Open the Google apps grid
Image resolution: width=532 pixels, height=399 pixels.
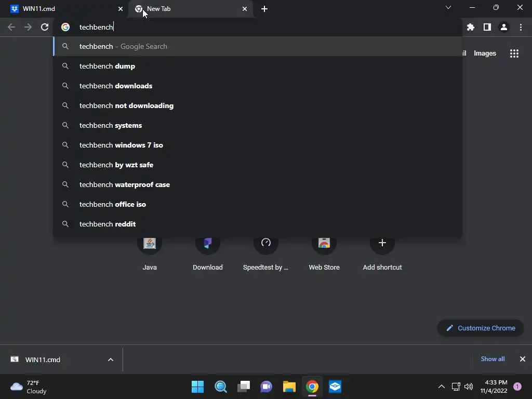click(514, 54)
